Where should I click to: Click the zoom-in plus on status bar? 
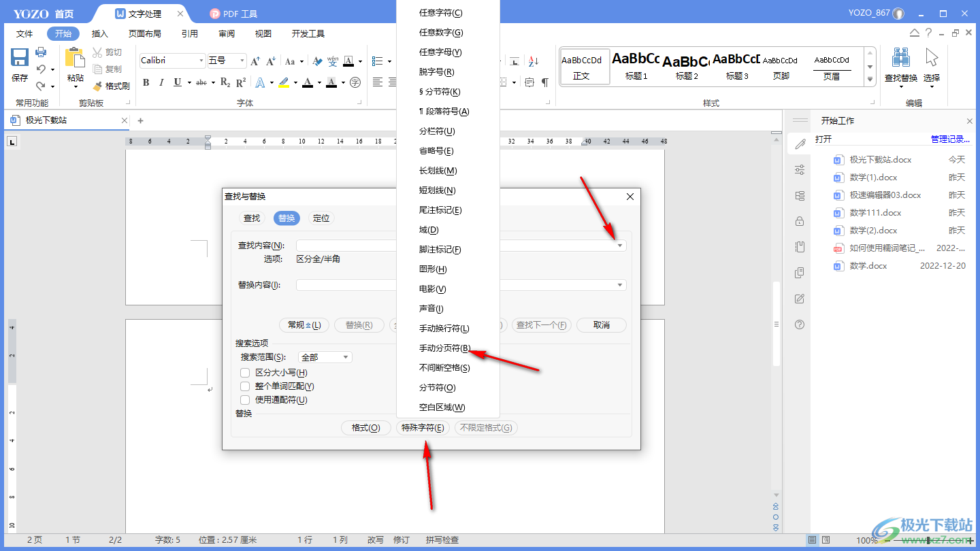pyautogui.click(x=970, y=540)
